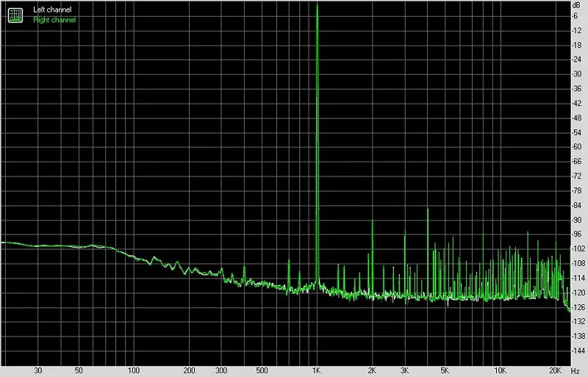
Task: Click the 2K frequency axis label
Action: [x=372, y=371]
